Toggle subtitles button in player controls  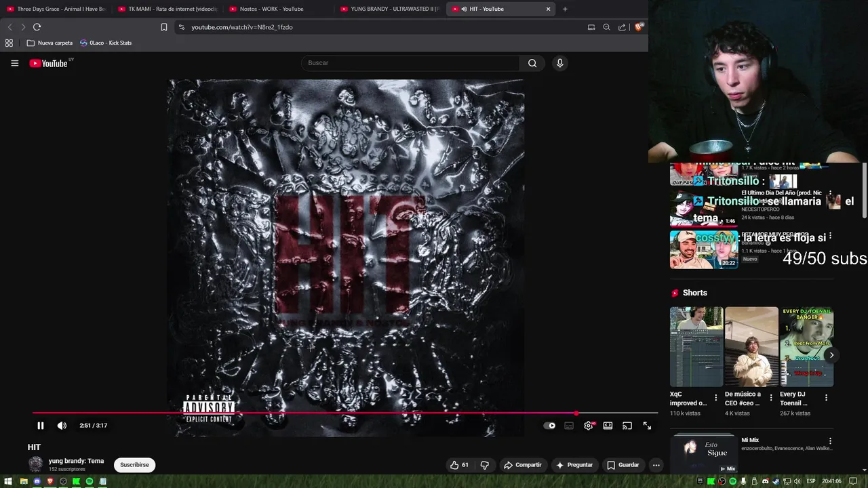pos(569,426)
